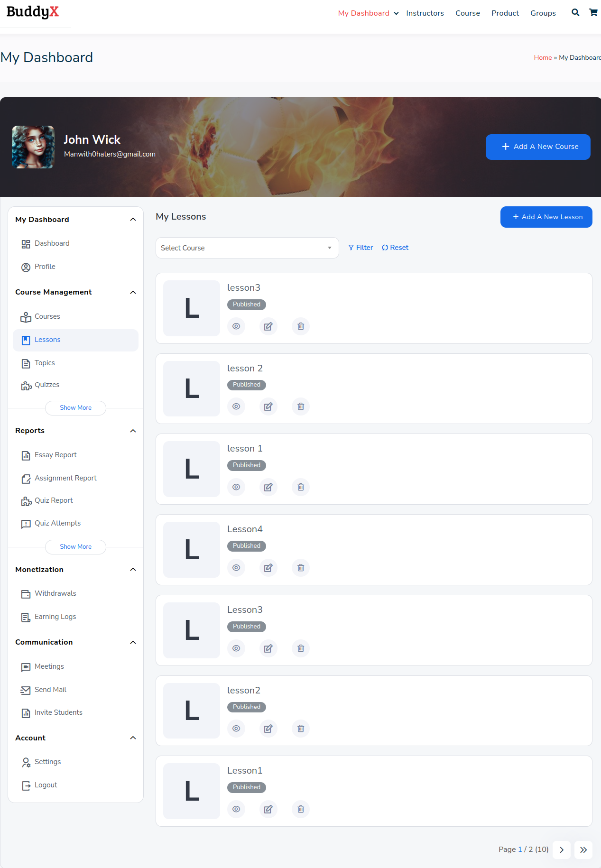The image size is (601, 868).
Task: Click Show More under Course Management
Action: (75, 408)
